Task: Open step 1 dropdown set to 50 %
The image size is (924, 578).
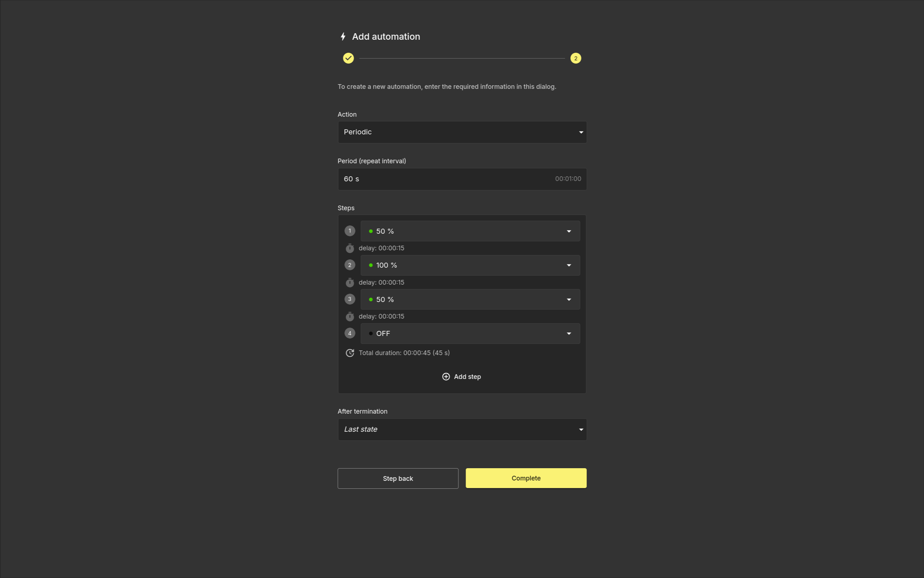Action: click(x=470, y=231)
